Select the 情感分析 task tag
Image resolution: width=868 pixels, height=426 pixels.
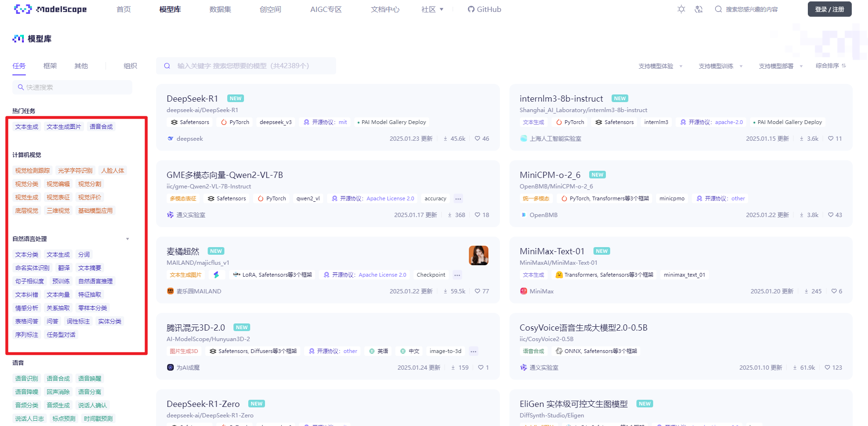(x=27, y=308)
